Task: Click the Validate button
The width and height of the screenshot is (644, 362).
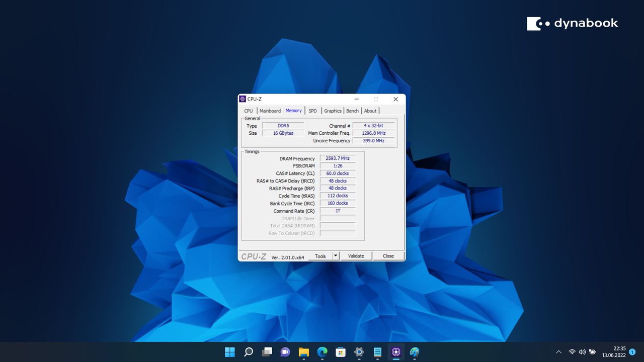Action: (356, 255)
